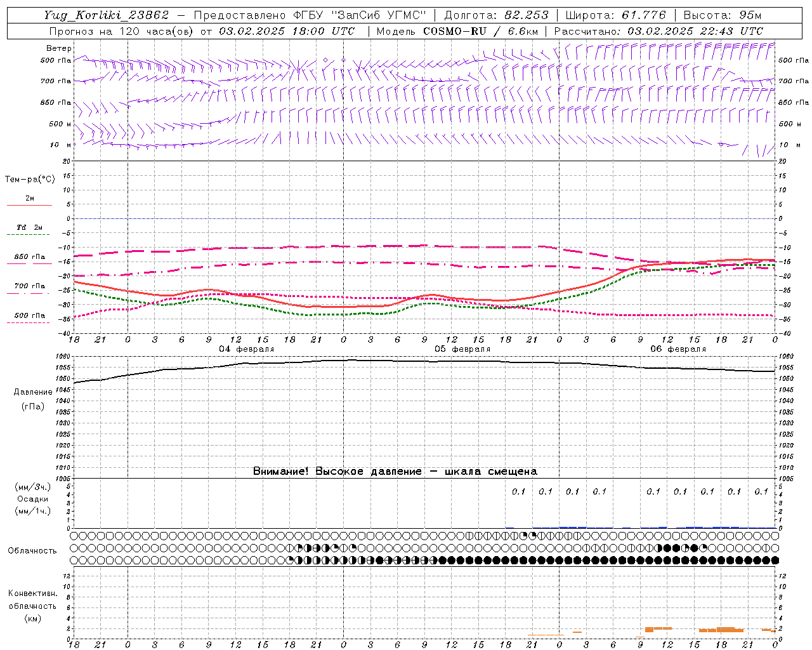Select the Высота: 95м text

723,15
